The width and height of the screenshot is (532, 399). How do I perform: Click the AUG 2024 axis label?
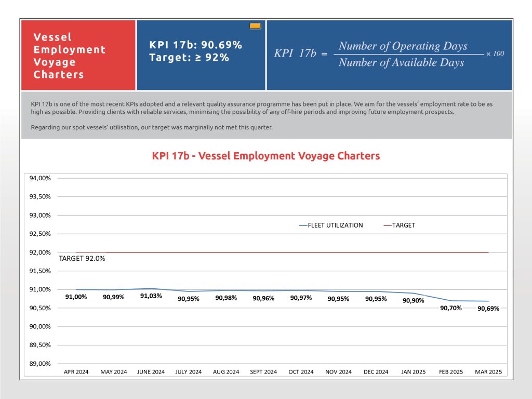(226, 372)
